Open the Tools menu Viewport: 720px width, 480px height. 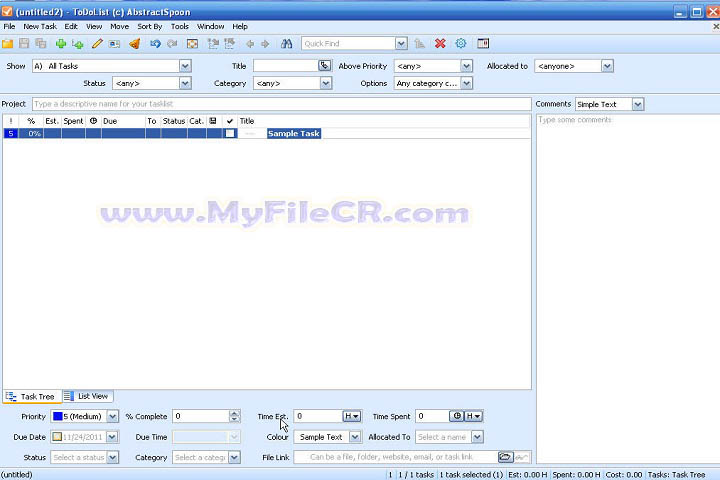(x=180, y=27)
